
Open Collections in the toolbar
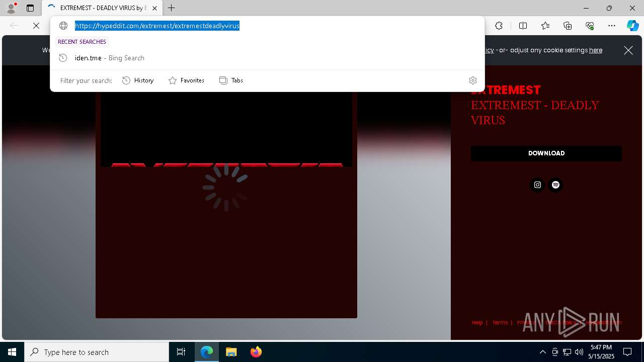click(x=568, y=26)
